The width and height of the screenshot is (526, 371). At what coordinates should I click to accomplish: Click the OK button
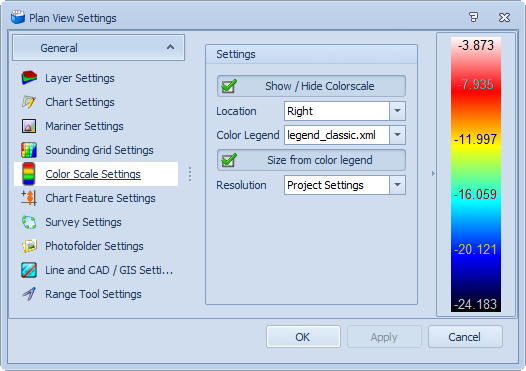(x=303, y=337)
